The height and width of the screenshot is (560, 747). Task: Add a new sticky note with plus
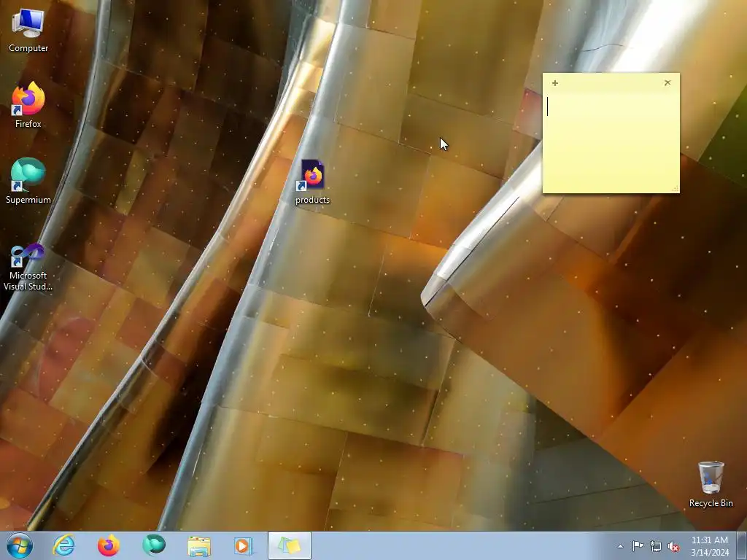(555, 83)
